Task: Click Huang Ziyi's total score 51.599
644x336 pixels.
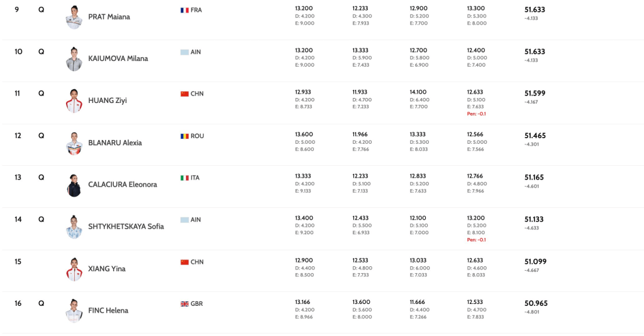Action: (535, 94)
